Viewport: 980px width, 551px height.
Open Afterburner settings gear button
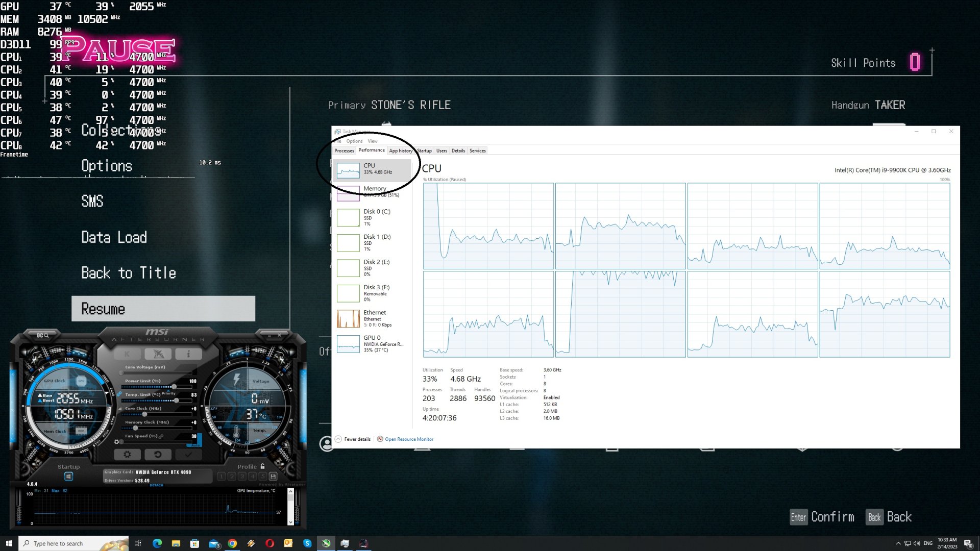[x=127, y=454]
